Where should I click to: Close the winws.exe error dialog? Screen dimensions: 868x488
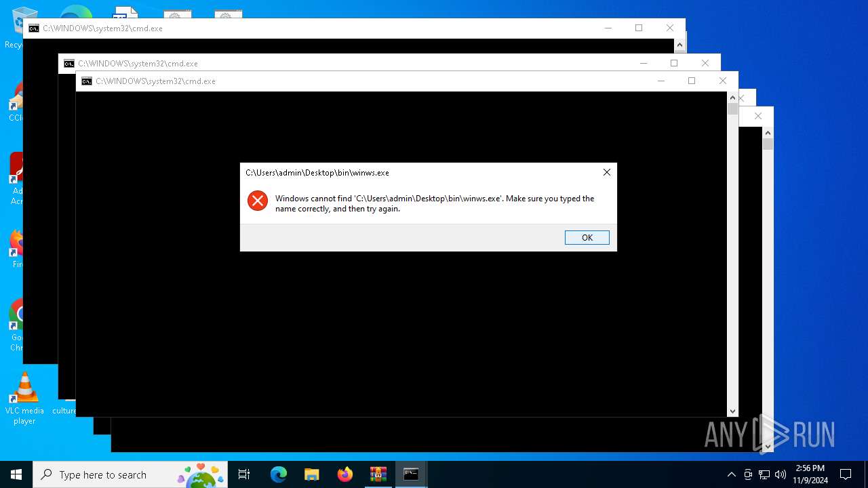point(607,172)
